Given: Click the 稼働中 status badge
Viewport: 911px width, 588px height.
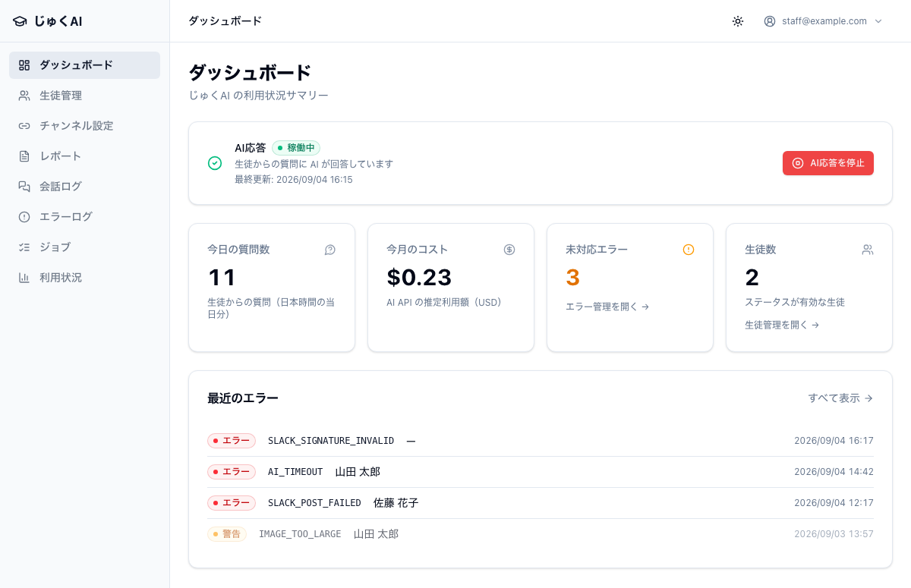Looking at the screenshot, I should (296, 148).
